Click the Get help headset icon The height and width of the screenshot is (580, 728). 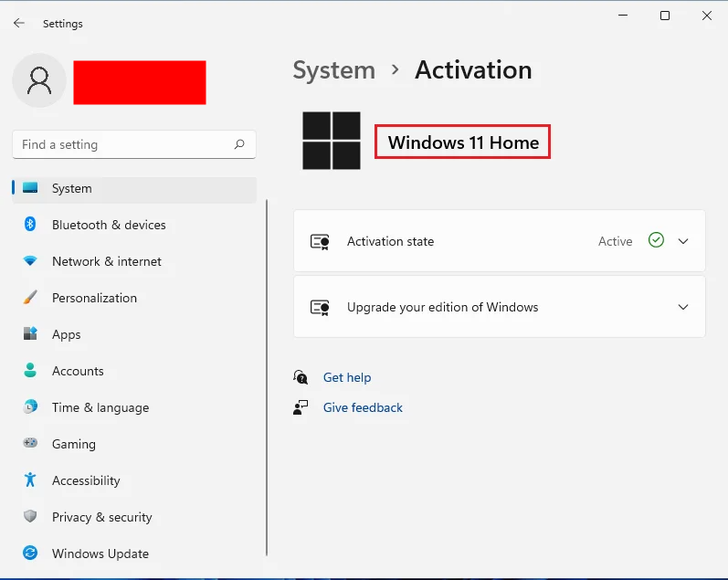pos(301,377)
